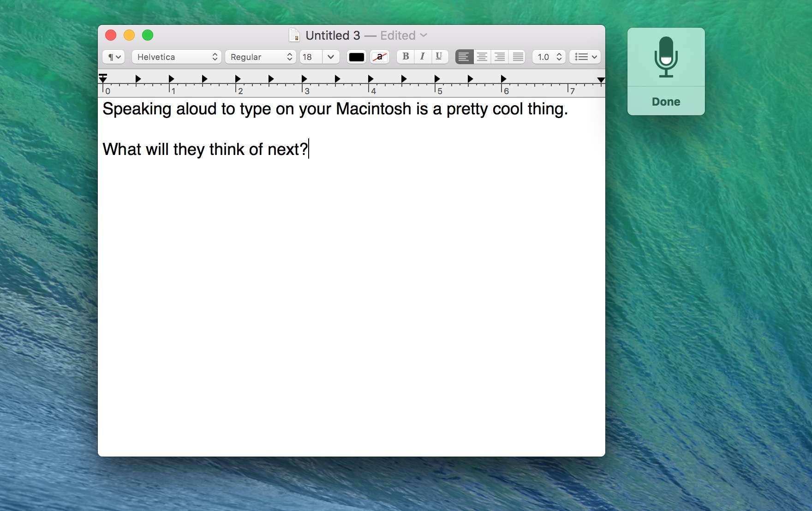Open the paragraph styles menu
Screen dimensions: 812x511
pos(113,57)
